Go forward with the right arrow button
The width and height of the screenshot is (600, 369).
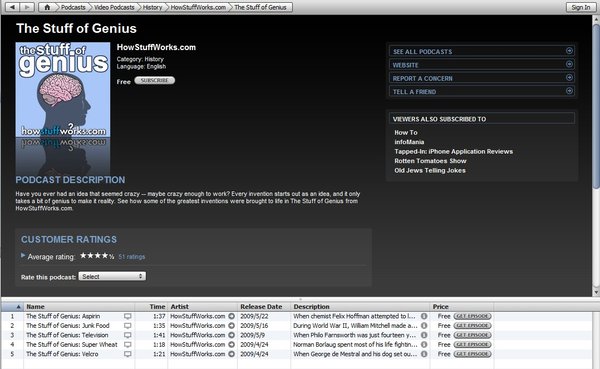pos(27,7)
